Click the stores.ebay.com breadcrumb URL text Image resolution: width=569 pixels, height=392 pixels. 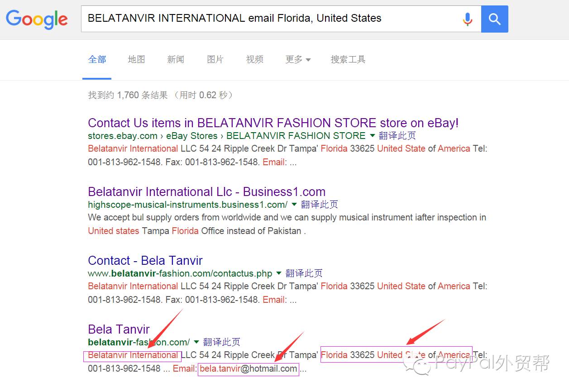point(227,135)
